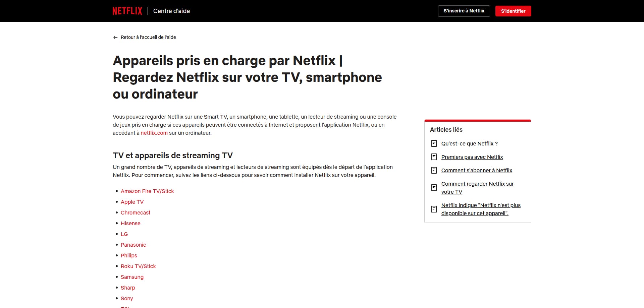Click the TV et appareils de streaming TV heading

tap(173, 156)
